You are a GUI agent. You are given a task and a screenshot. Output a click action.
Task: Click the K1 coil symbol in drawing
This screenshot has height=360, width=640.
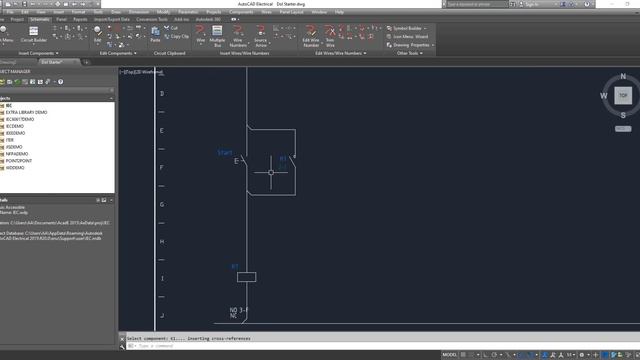[x=247, y=277]
